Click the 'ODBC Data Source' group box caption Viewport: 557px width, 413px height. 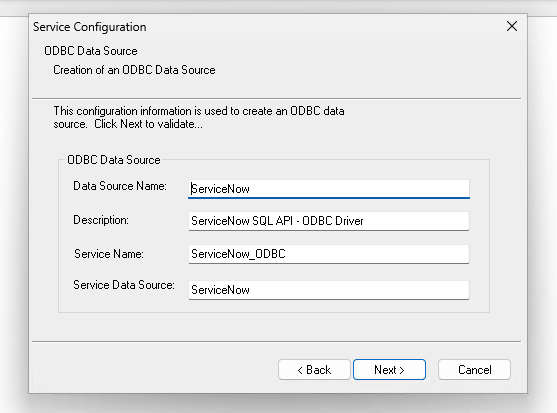[x=114, y=160]
